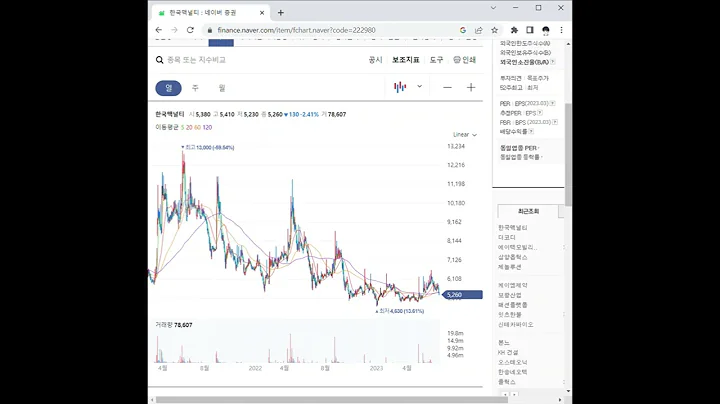The image size is (720, 404).
Task: Reload the Naver finance page
Action: tap(190, 30)
